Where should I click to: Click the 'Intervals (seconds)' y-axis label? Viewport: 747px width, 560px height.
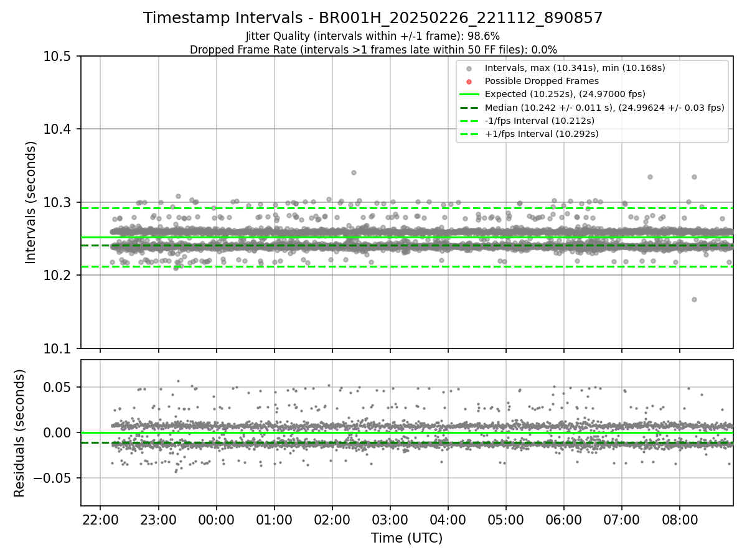tap(31, 202)
